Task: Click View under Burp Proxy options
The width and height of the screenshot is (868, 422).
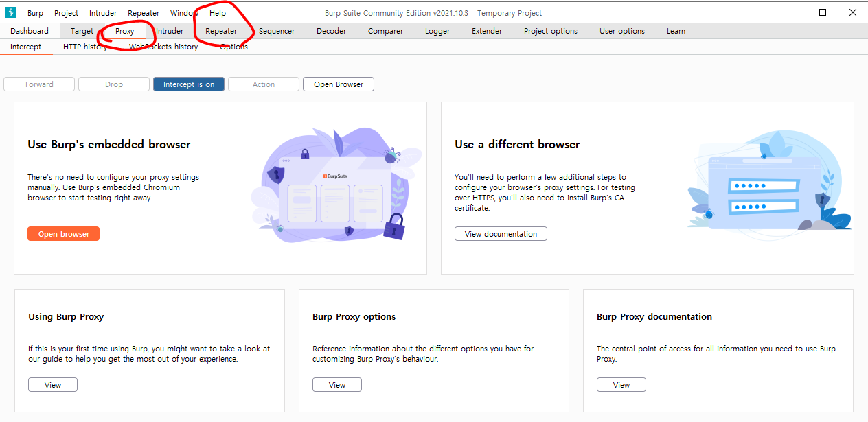Action: [x=337, y=385]
